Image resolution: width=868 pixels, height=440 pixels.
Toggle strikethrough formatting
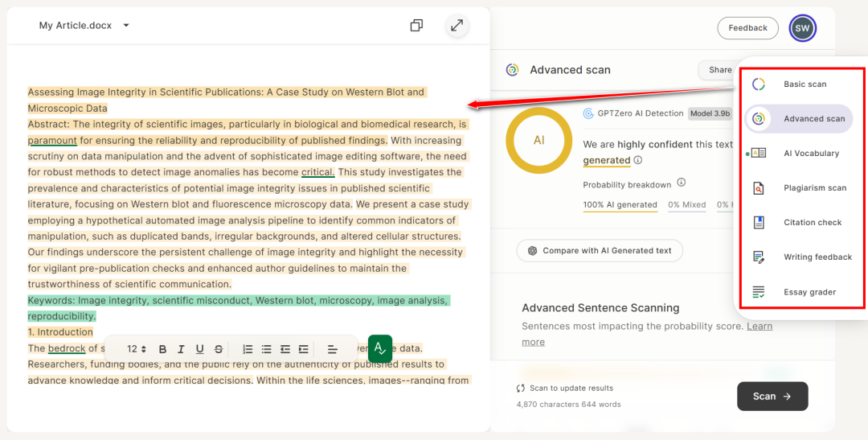[x=219, y=349]
